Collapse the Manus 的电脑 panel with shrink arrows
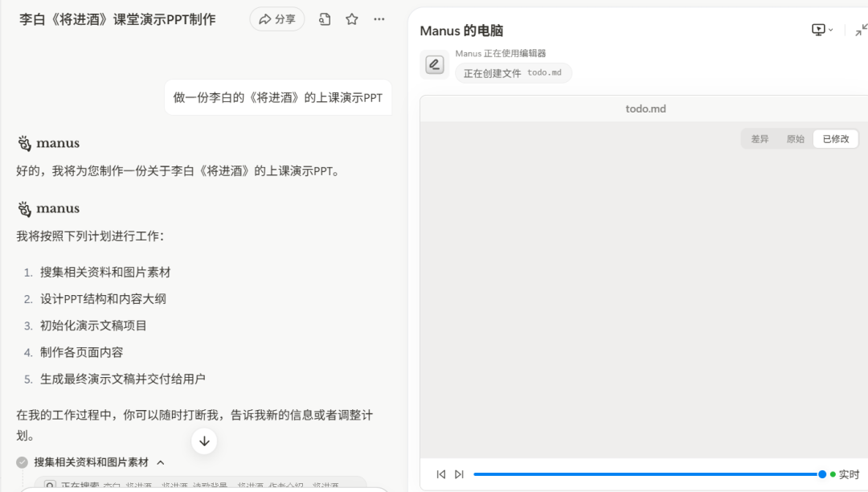This screenshot has height=492, width=868. (x=860, y=29)
